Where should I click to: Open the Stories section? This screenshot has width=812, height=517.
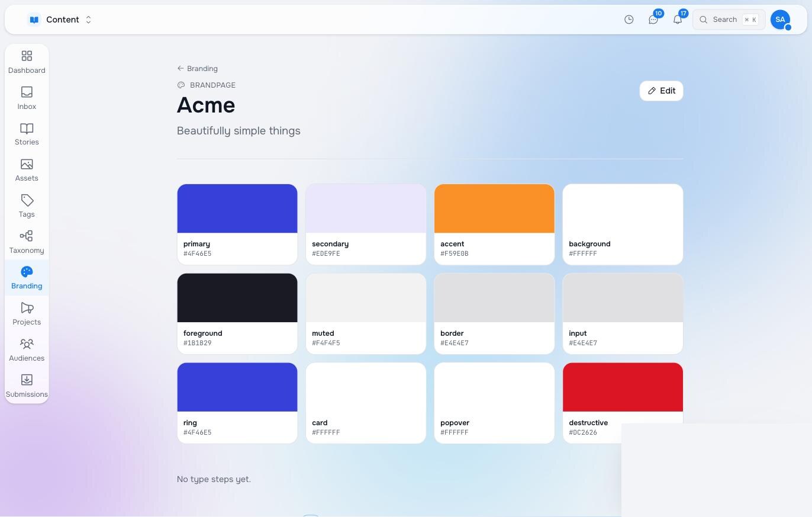pyautogui.click(x=27, y=134)
